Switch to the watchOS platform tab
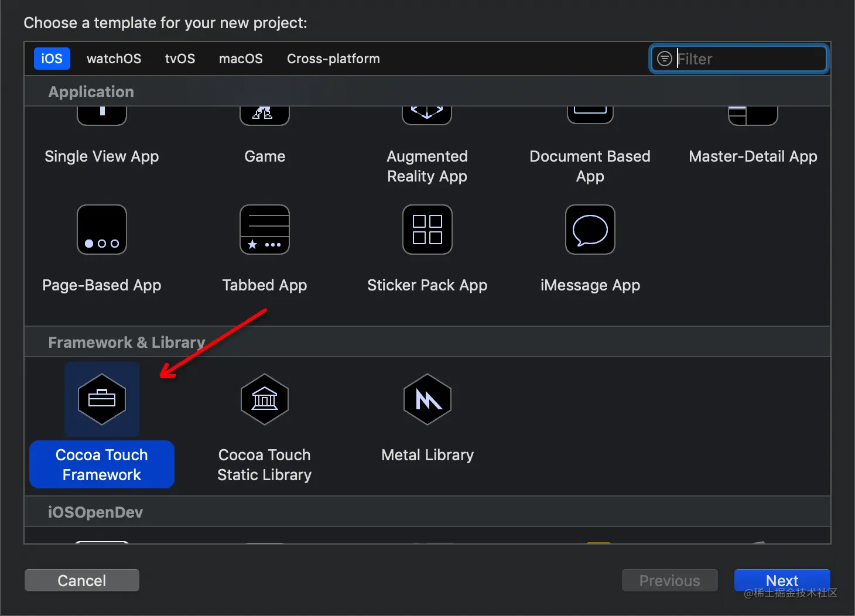This screenshot has height=616, width=855. pyautogui.click(x=114, y=59)
